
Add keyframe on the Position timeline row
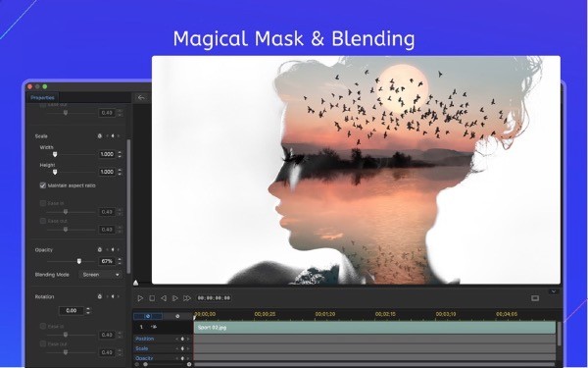point(182,339)
